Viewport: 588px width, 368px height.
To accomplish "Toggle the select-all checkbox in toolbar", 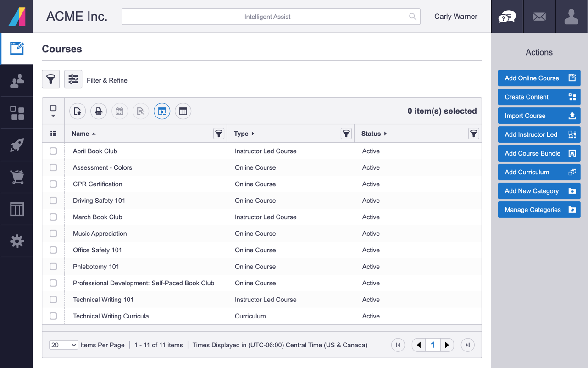I will coord(53,108).
